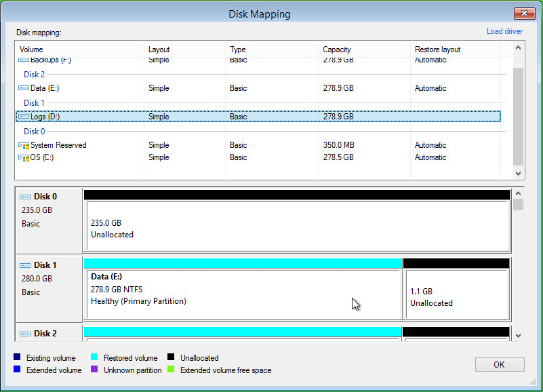Screen dimensions: 543x392
Task: Sort list by Capacity column header
Action: [x=338, y=50]
